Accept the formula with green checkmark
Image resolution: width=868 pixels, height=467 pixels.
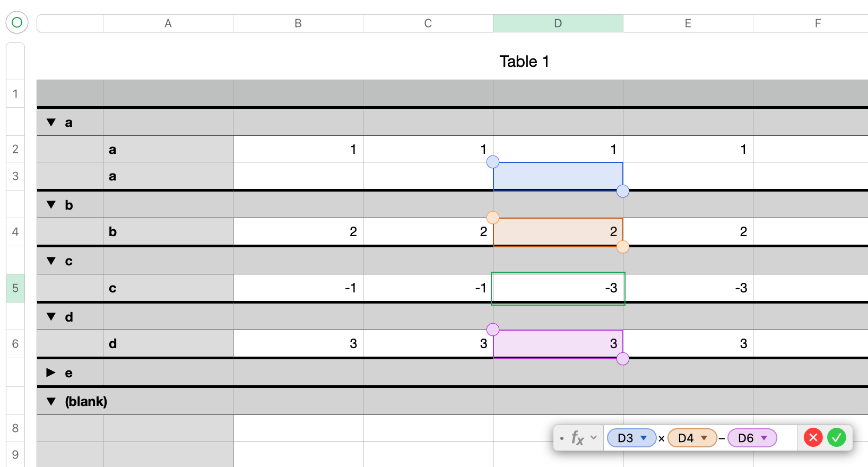click(837, 438)
